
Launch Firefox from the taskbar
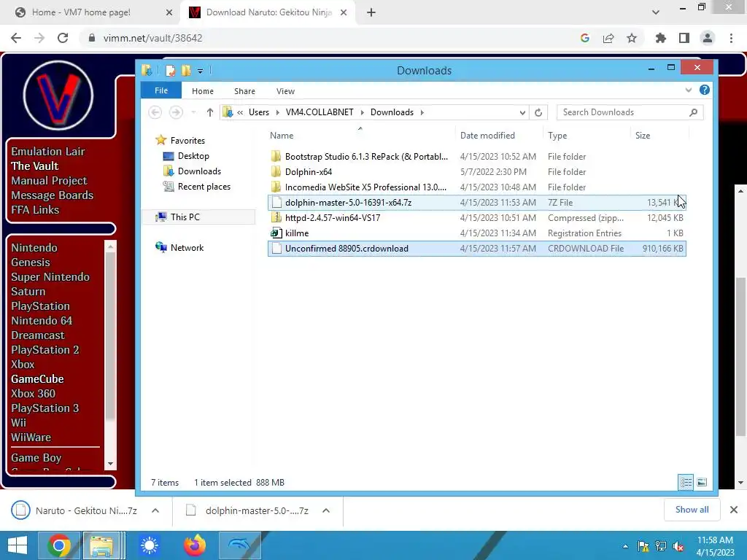[194, 545]
